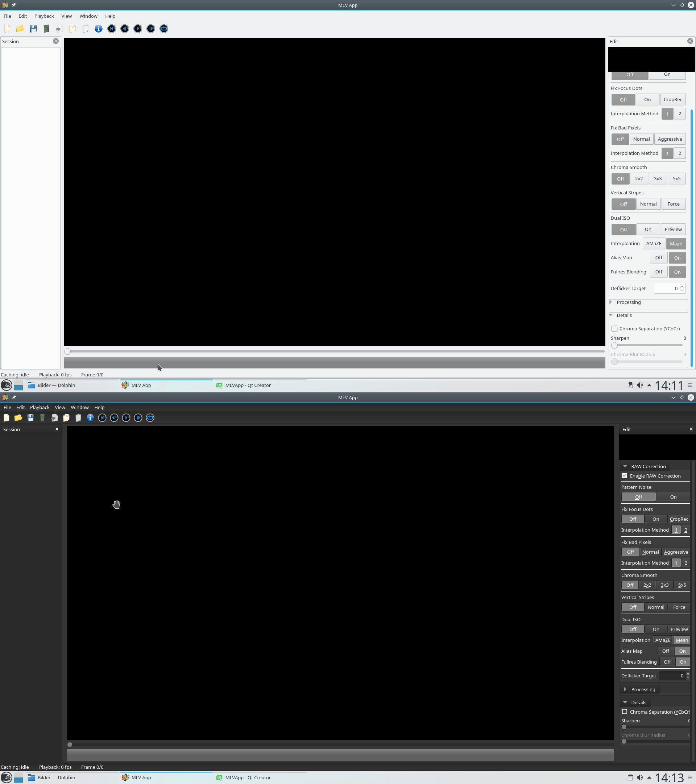Image resolution: width=696 pixels, height=784 pixels.
Task: Open folder icon in light-themed toolbar
Action: tap(20, 29)
